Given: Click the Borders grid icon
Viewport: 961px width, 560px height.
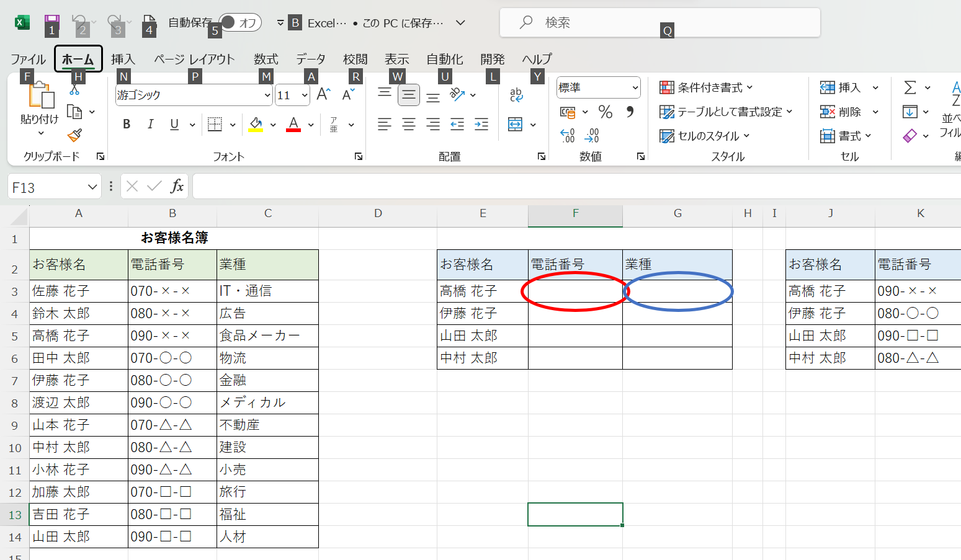Looking at the screenshot, I should (215, 124).
